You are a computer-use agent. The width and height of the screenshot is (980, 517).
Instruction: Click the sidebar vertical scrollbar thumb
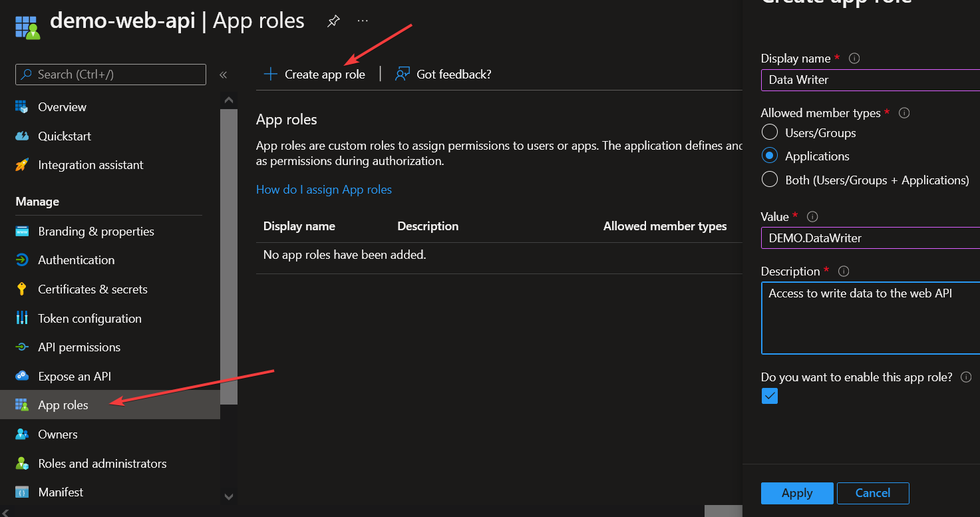pyautogui.click(x=229, y=256)
